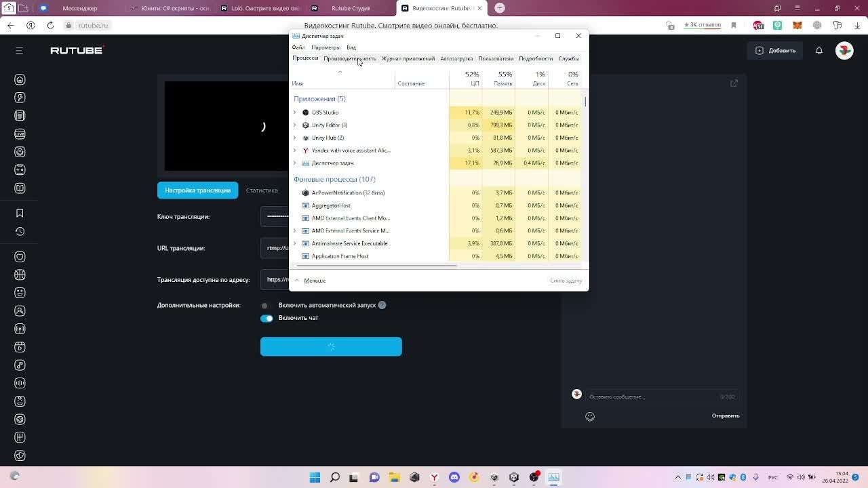Open the emoji picker in chat
This screenshot has width=868, height=488.
point(590,417)
